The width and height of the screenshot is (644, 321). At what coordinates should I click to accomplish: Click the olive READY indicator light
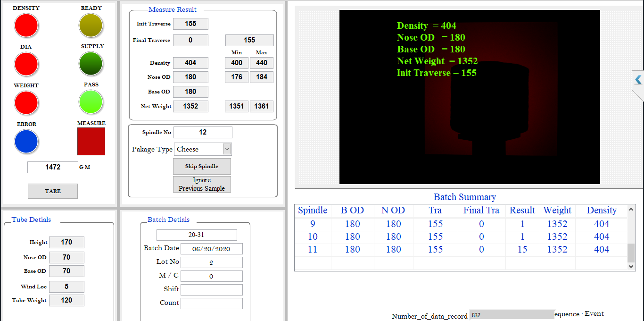tap(91, 25)
